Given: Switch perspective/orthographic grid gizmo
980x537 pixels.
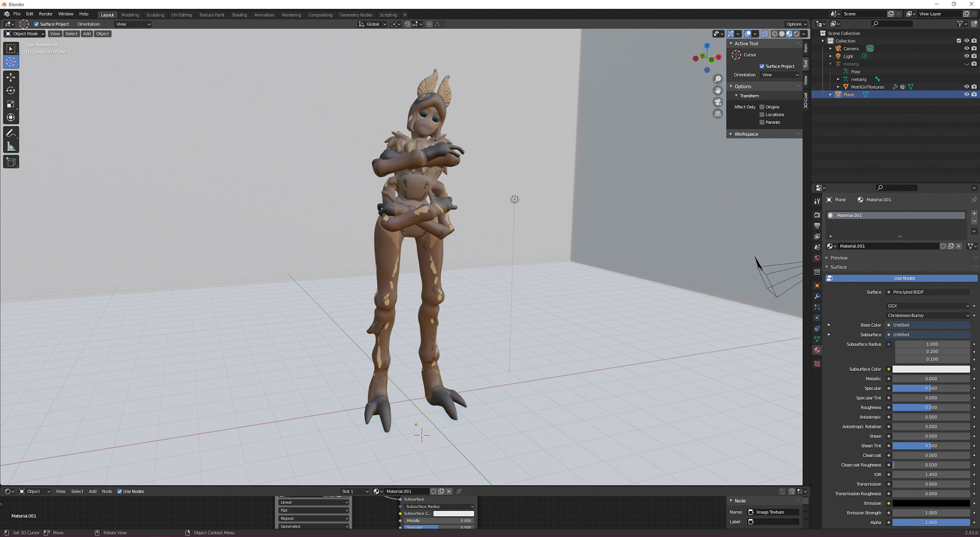Looking at the screenshot, I should tap(718, 114).
